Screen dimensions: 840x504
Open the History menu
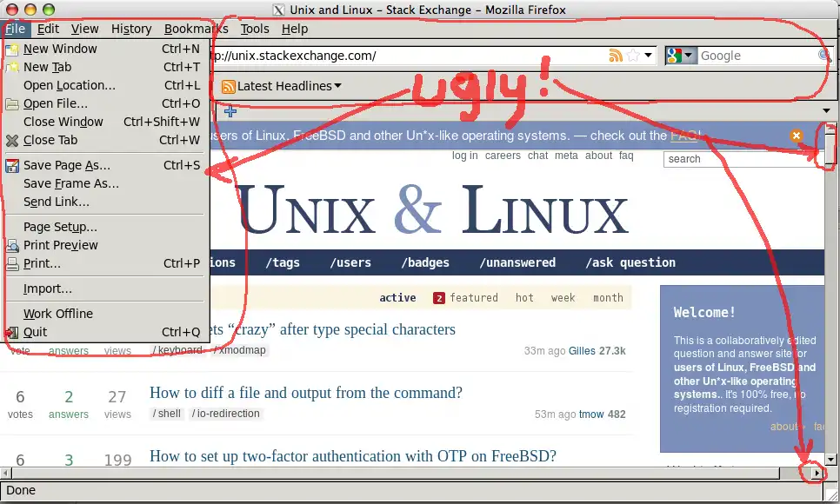tap(131, 29)
